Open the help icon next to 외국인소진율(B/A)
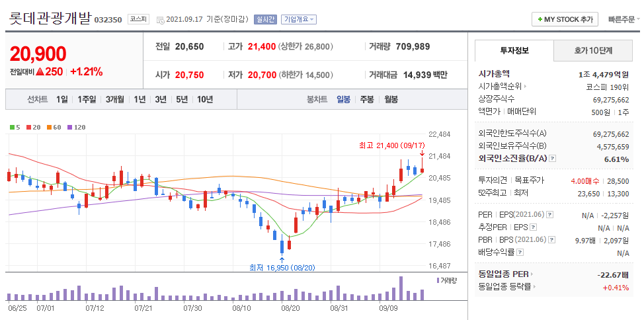The height and width of the screenshot is (320, 644). (552, 159)
